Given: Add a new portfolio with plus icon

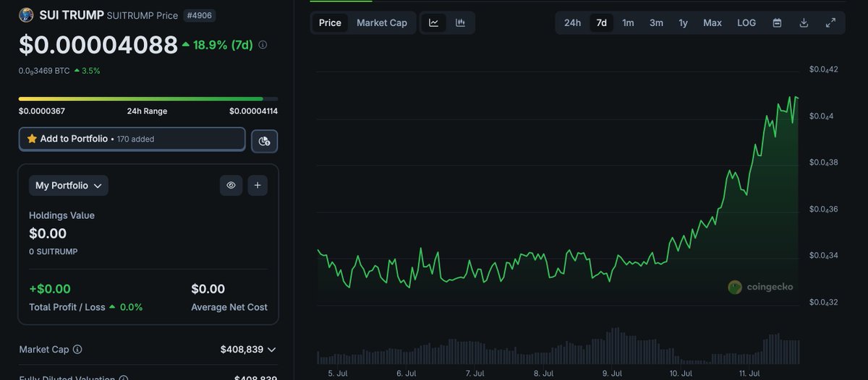Looking at the screenshot, I should click(x=258, y=185).
